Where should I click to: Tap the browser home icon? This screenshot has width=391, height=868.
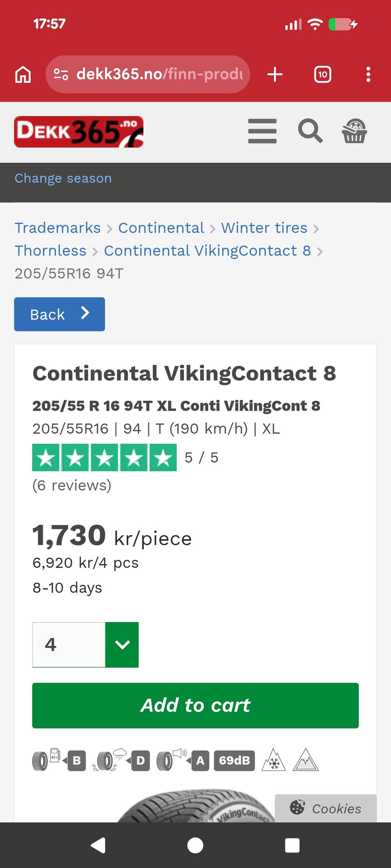click(23, 74)
